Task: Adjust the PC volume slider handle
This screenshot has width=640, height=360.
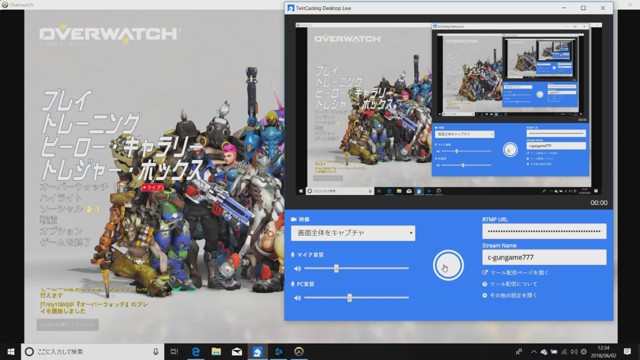Action: tap(349, 298)
